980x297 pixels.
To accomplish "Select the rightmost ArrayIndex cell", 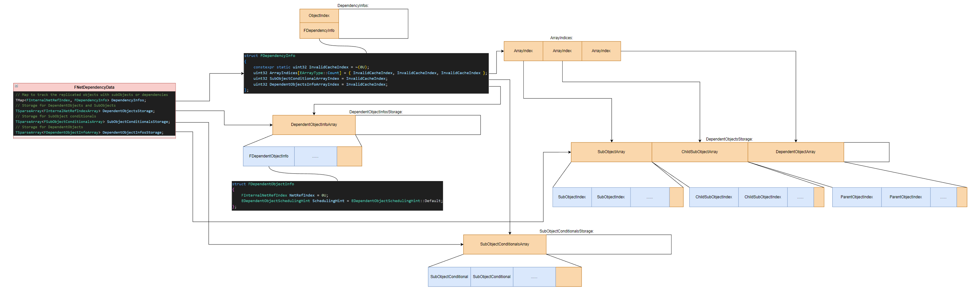I will click(601, 51).
